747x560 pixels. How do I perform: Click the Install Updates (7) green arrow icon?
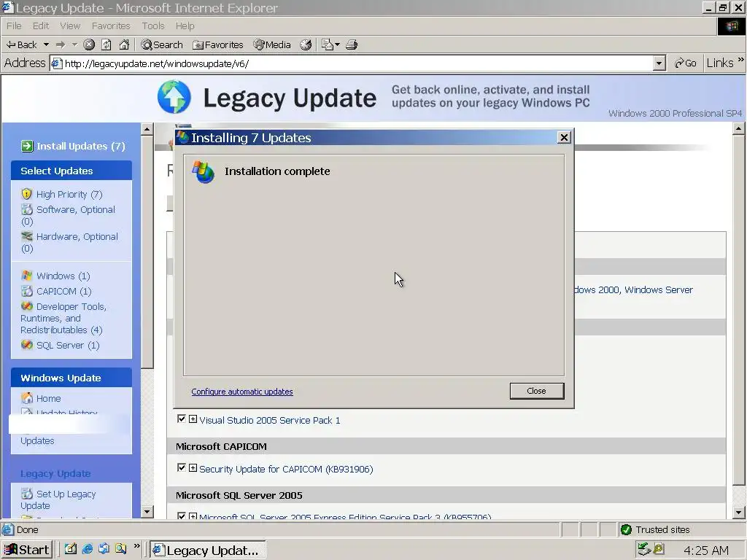27,146
